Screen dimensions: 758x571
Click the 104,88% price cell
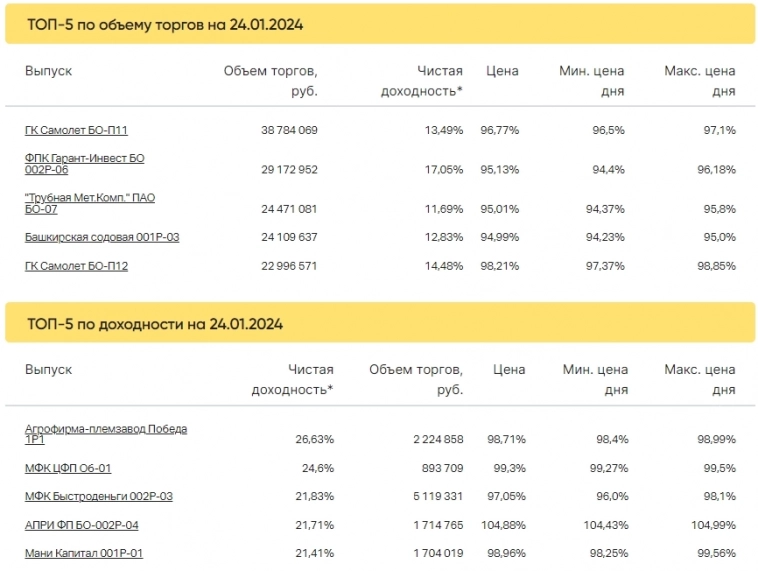click(x=503, y=525)
